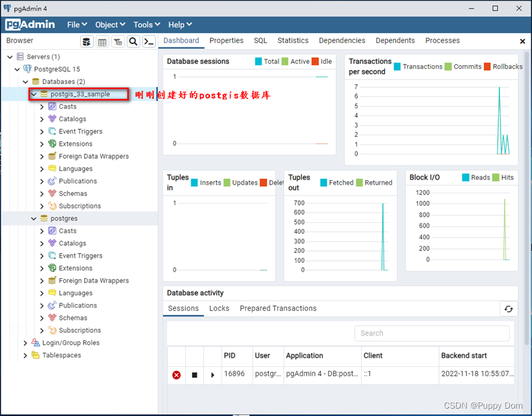This screenshot has height=416, width=532.
Task: Close the tab panel with X icon
Action: (x=523, y=41)
